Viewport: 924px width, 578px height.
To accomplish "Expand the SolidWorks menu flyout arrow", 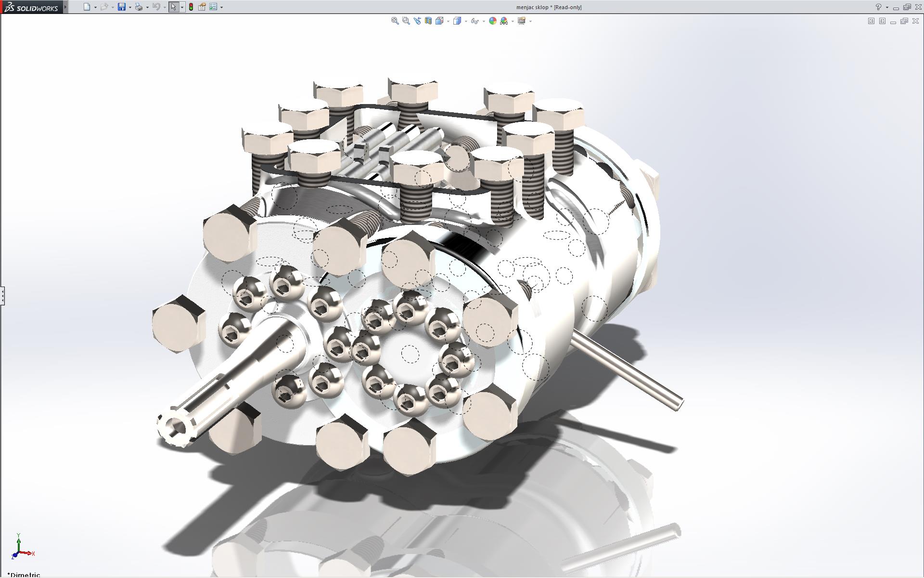I will coord(65,7).
